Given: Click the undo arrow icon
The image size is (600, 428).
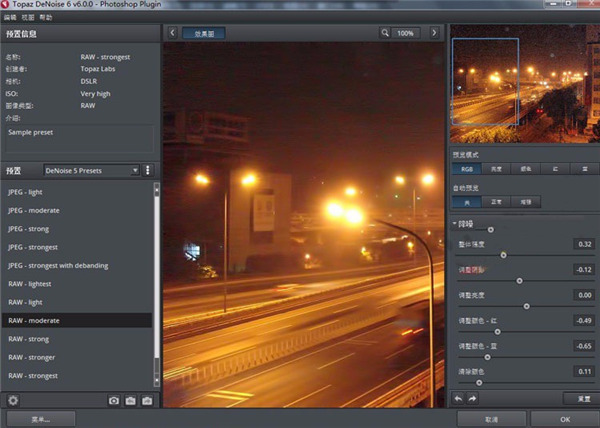Looking at the screenshot, I should [459, 398].
